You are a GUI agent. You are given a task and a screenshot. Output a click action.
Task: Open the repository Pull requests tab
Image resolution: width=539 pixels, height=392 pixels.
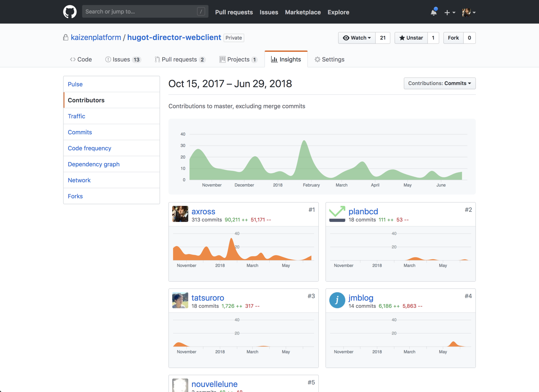click(x=180, y=59)
